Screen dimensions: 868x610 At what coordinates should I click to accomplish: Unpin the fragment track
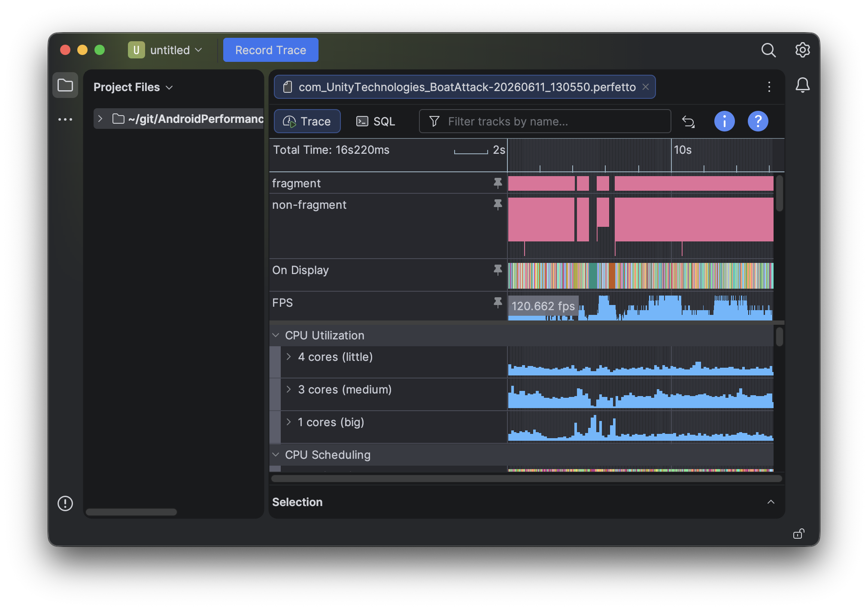point(498,183)
